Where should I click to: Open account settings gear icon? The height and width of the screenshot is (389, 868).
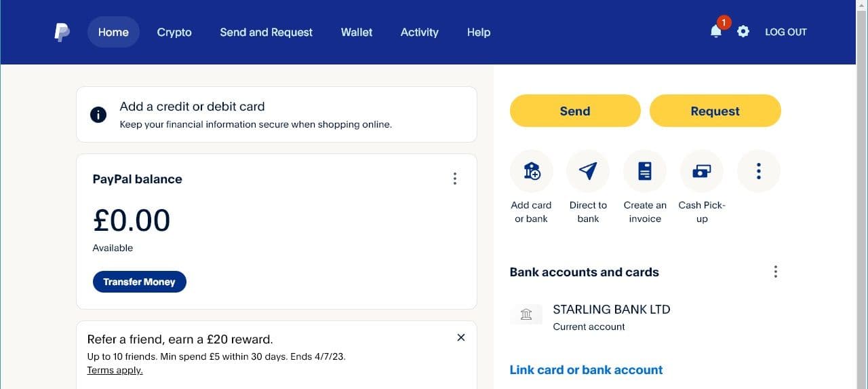tap(743, 31)
